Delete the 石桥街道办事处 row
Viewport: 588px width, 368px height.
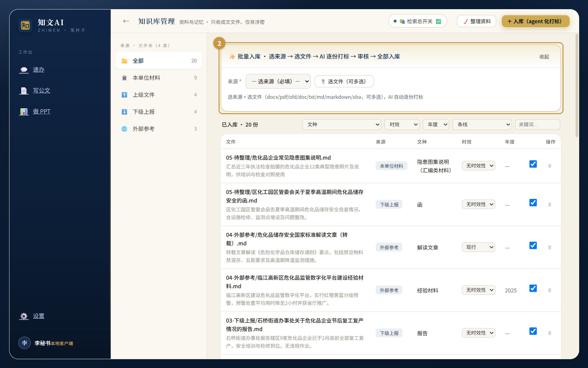tap(550, 333)
